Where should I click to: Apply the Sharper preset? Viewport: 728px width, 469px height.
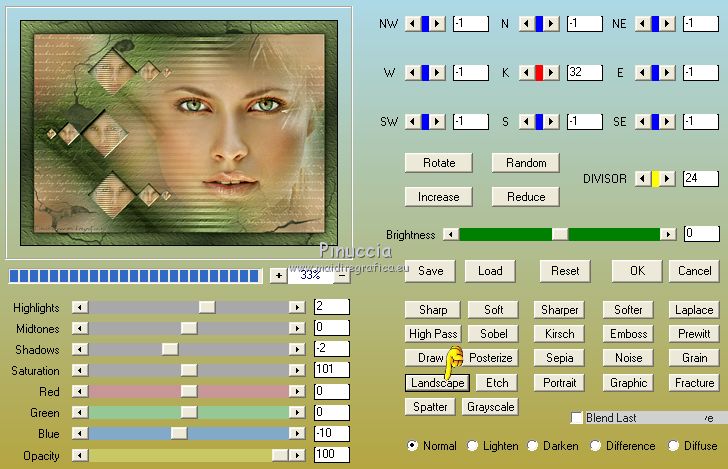tap(559, 310)
